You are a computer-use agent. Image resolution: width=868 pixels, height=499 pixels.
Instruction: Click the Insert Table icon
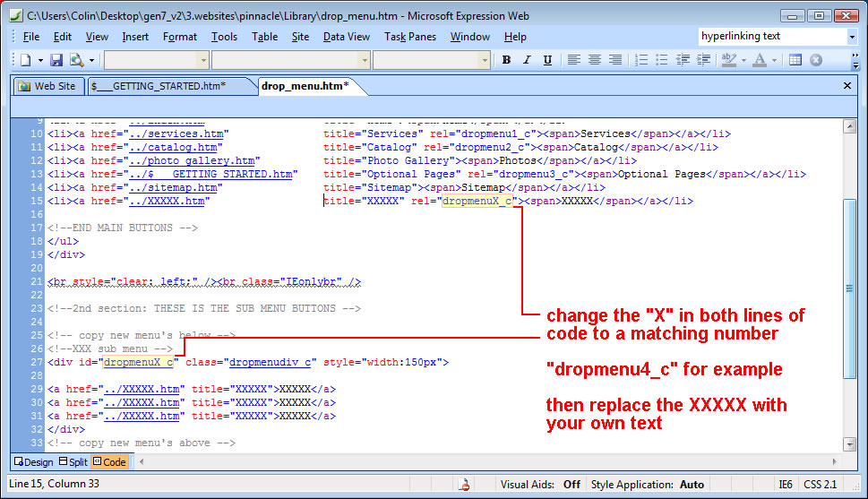(x=795, y=60)
